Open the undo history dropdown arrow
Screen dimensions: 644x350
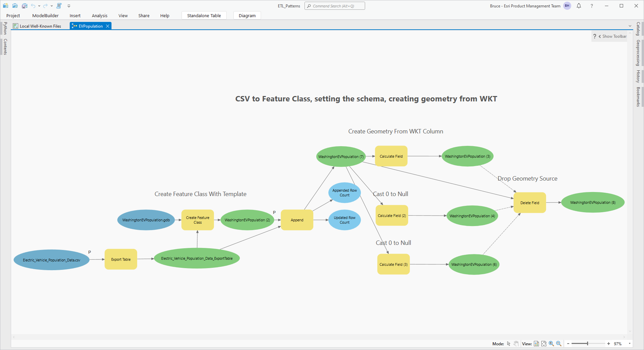(x=39, y=6)
